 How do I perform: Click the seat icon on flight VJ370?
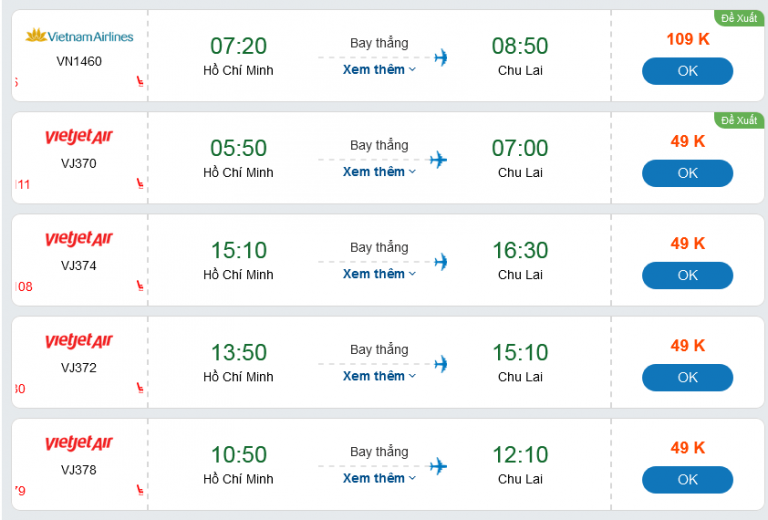[139, 184]
